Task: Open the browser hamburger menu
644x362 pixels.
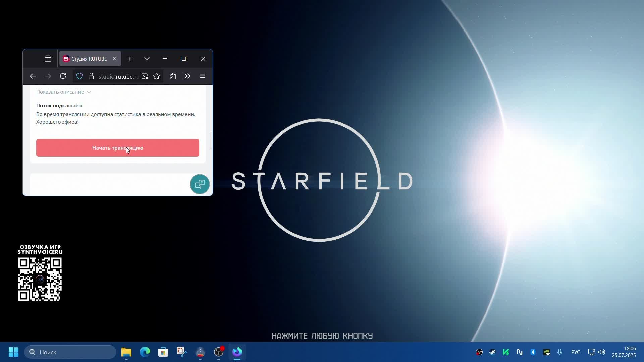Action: [x=203, y=76]
